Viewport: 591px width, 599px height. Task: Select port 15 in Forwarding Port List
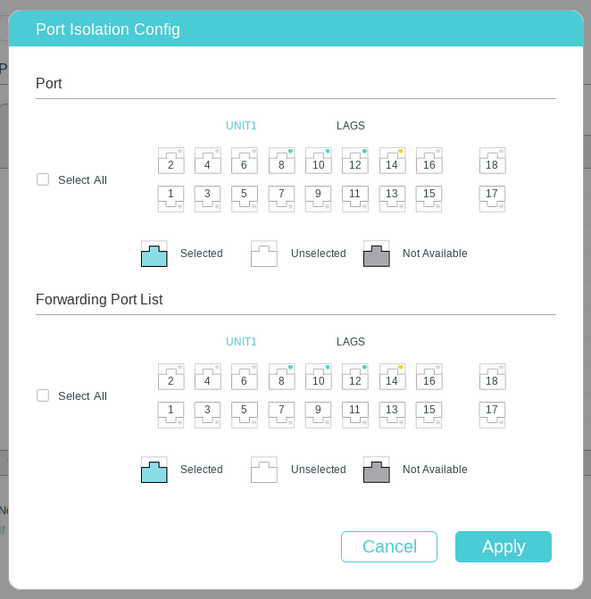click(x=429, y=415)
